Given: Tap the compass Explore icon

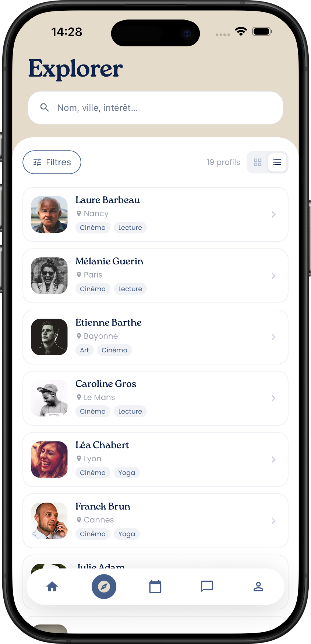Looking at the screenshot, I should (104, 587).
